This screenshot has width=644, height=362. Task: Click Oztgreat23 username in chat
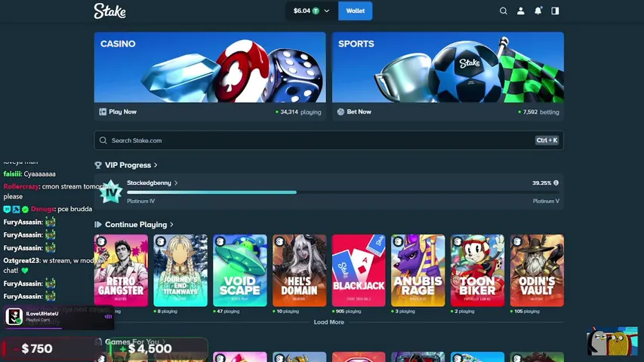tap(22, 261)
